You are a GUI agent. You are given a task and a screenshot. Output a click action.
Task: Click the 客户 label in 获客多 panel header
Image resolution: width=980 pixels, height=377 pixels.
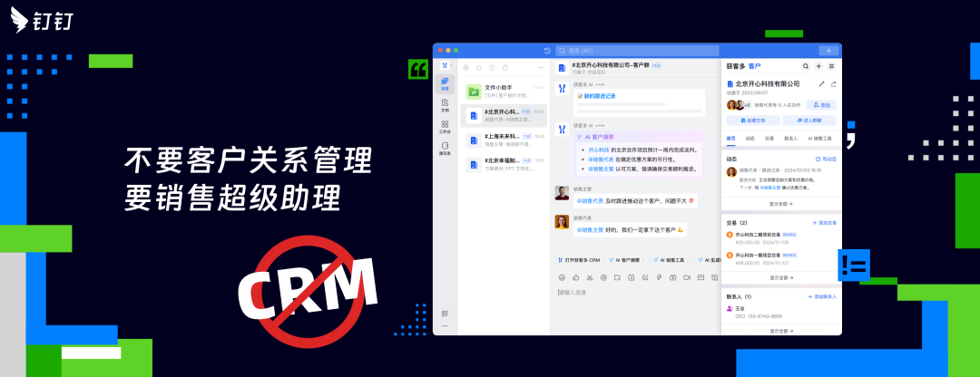click(754, 66)
